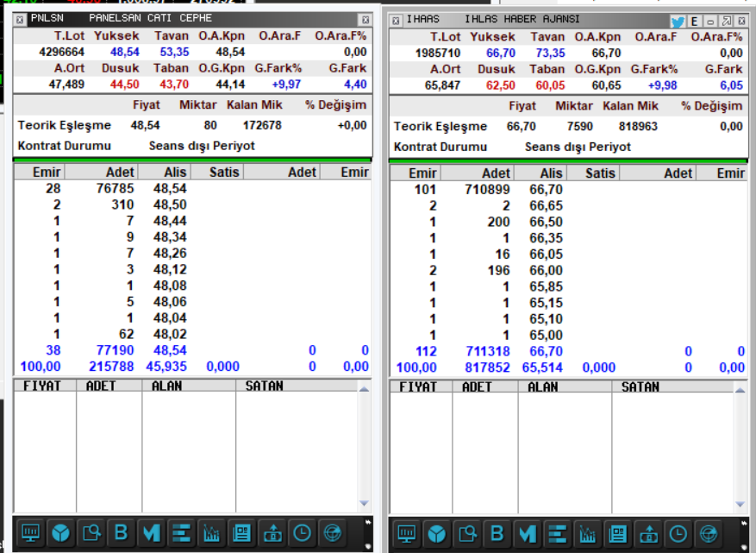Image resolution: width=756 pixels, height=553 pixels.
Task: Click PNLSN G.Fark% value +9,97
Action: tap(286, 85)
